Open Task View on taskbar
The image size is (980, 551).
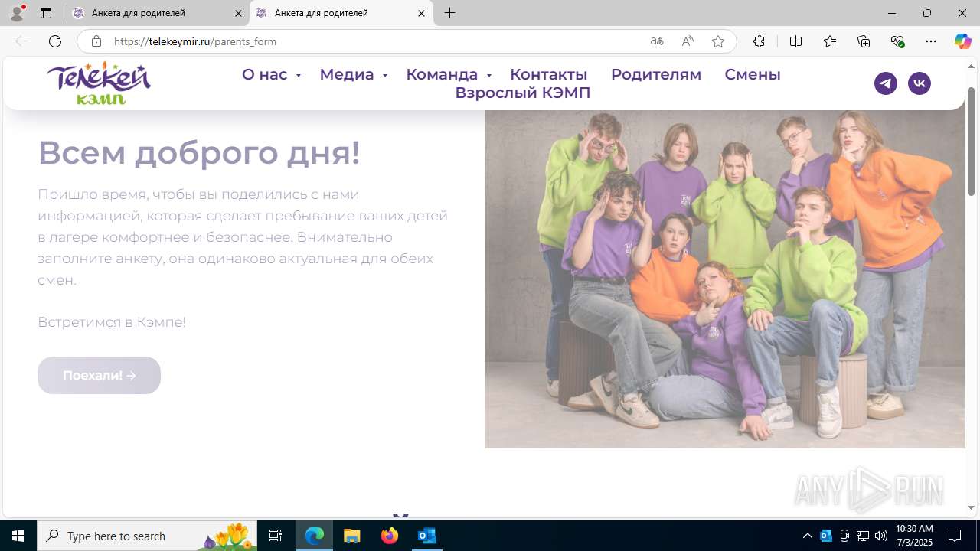pyautogui.click(x=276, y=536)
